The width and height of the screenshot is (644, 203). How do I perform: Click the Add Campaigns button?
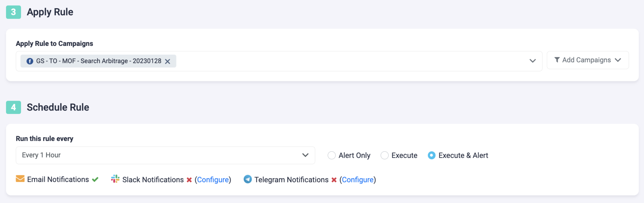(x=587, y=60)
